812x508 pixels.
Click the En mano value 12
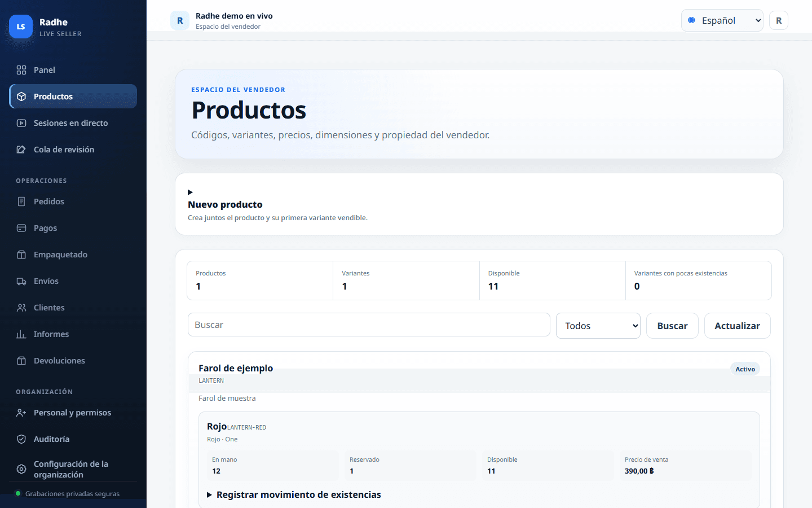216,471
